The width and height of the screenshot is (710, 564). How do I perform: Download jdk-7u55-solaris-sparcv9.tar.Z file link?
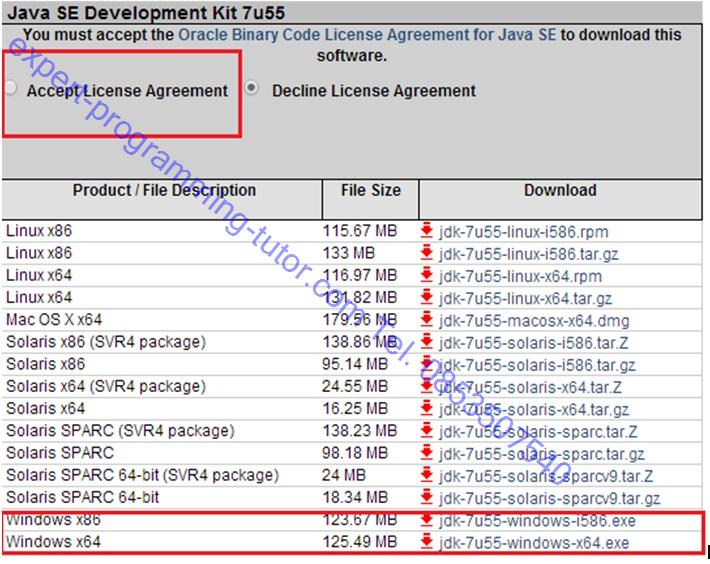click(546, 476)
